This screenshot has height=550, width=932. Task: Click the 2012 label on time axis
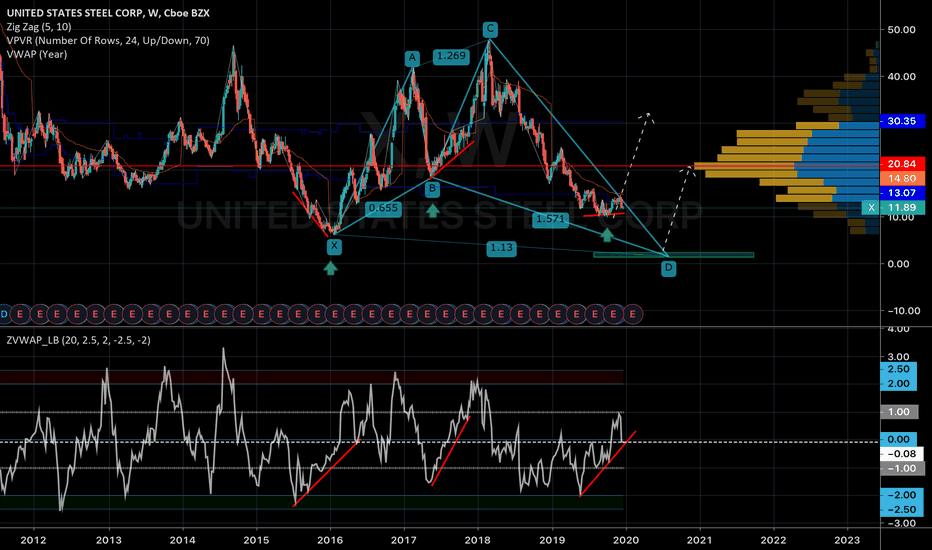33,540
